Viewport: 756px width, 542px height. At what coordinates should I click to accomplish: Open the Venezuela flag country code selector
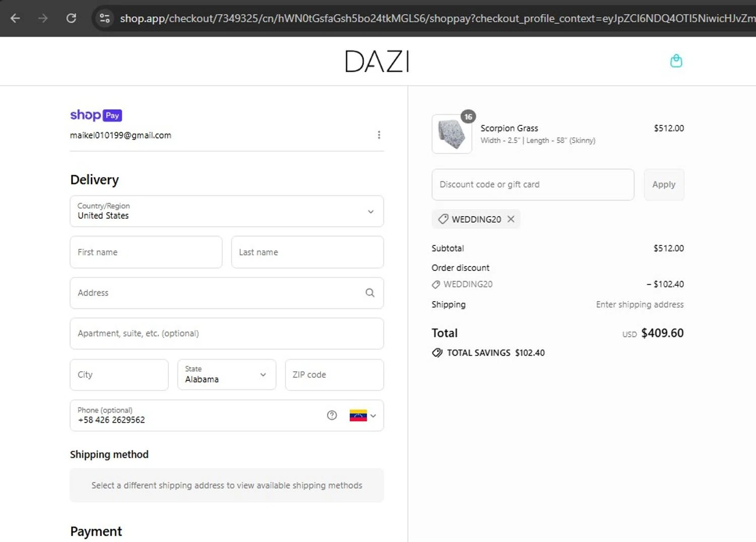click(x=363, y=416)
